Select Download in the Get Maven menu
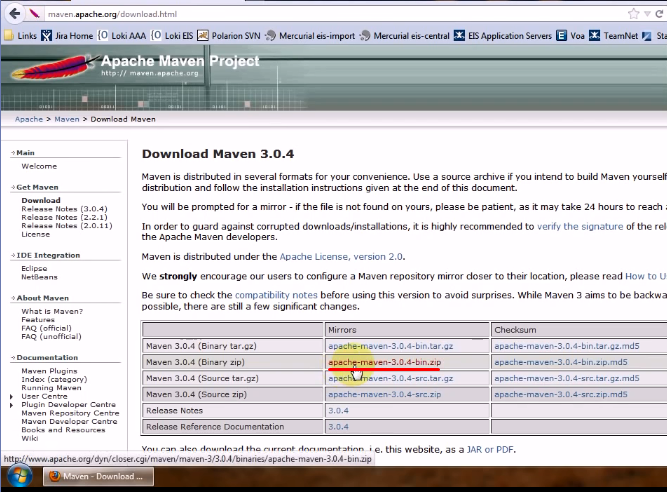This screenshot has height=492, width=667. point(41,200)
